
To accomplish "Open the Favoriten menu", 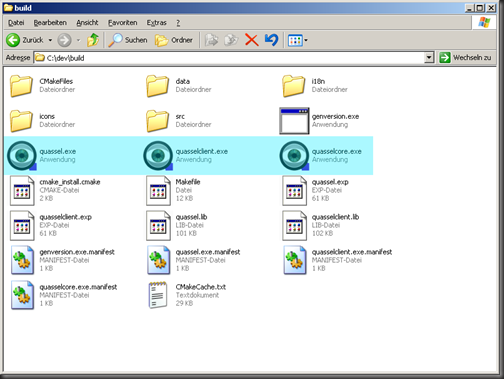I will pos(122,23).
